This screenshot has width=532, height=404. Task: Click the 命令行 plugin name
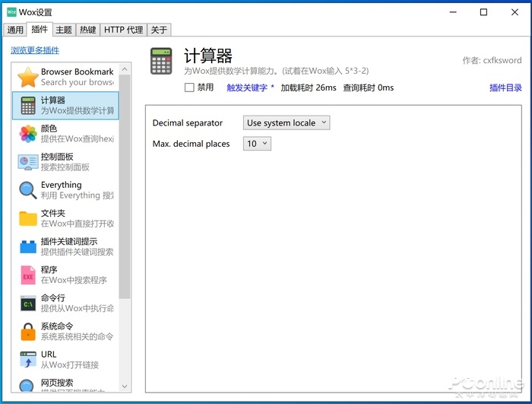click(53, 297)
